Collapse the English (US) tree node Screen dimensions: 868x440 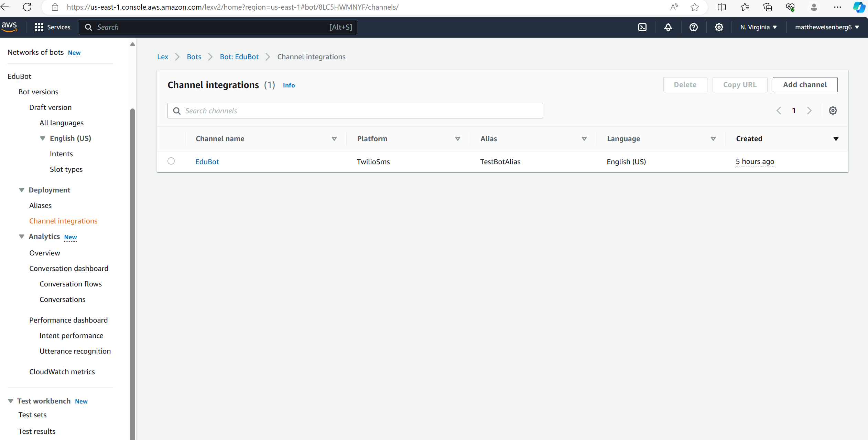[x=43, y=138]
